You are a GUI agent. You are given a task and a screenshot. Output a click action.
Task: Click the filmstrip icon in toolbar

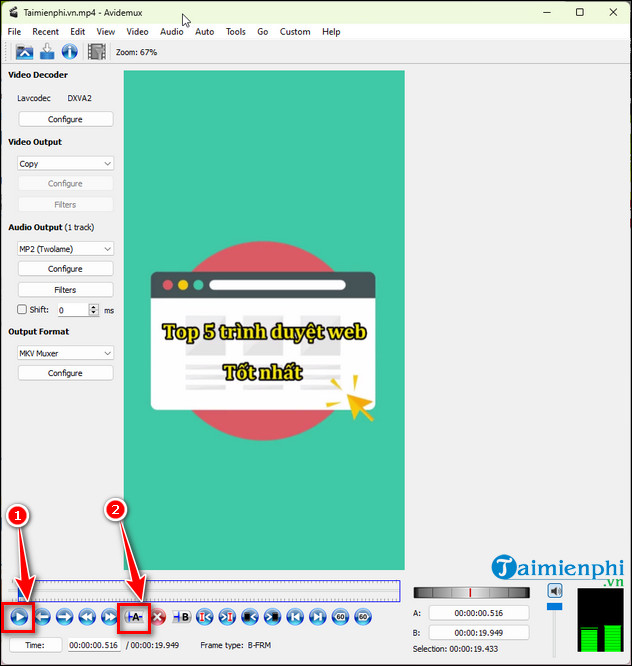tap(97, 52)
